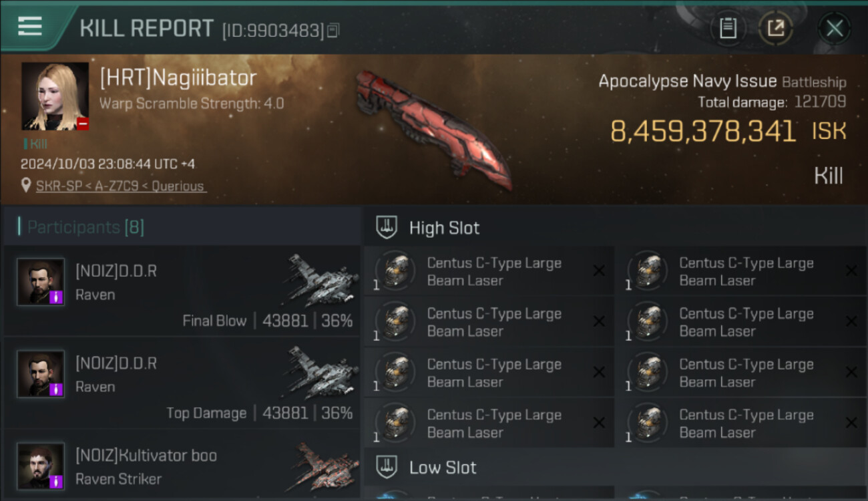
Task: Click the Low Slot section icon
Action: click(387, 467)
